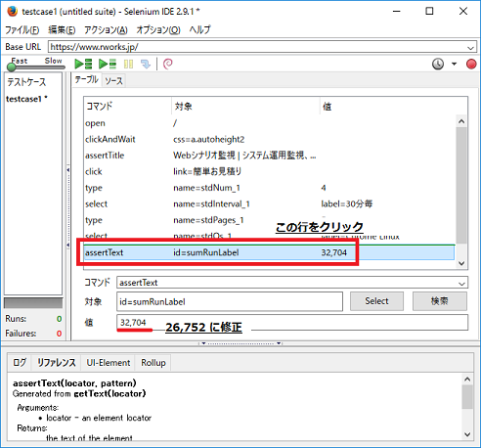The height and width of the screenshot is (448, 481).
Task: Play current test case
Action: (x=108, y=64)
